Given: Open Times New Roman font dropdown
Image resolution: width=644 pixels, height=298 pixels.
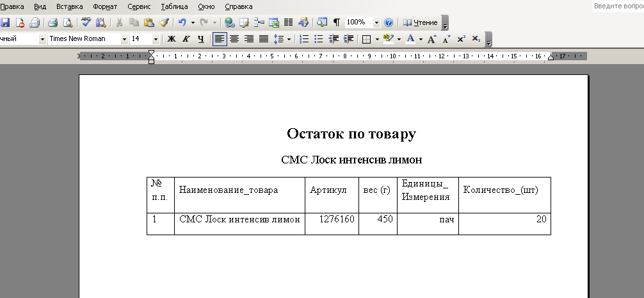Looking at the screenshot, I should pyautogui.click(x=124, y=39).
